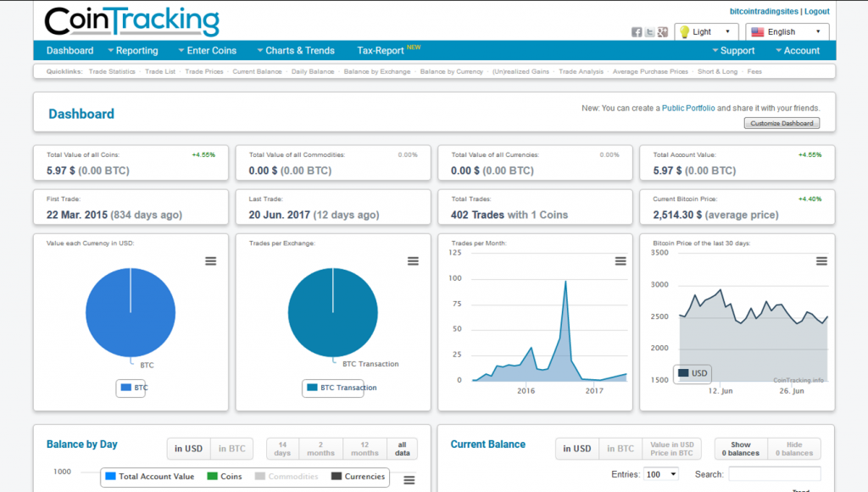868x492 pixels.
Task: Go to the Dashboard nav item
Action: click(x=70, y=50)
